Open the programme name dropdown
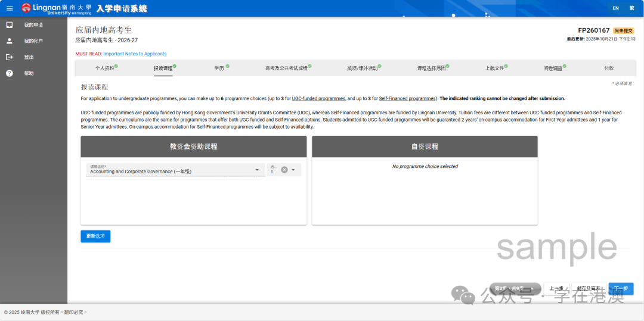Screen dimensions: 644x321 pyautogui.click(x=257, y=170)
